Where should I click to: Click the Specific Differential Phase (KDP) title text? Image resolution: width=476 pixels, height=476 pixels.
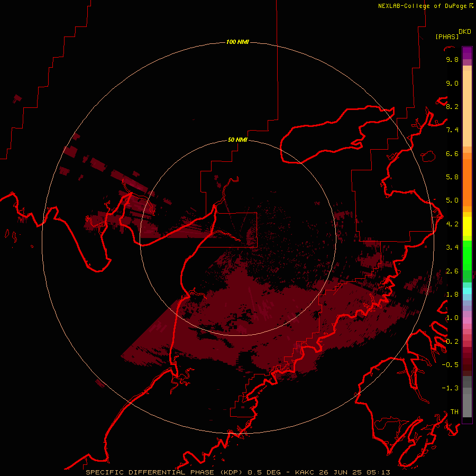164,472
